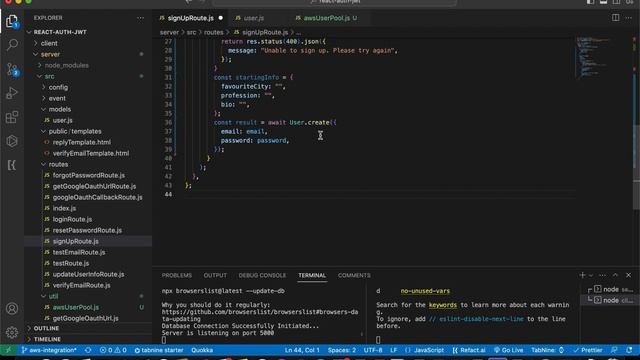Open the new terminal profile dropdown arrow
This screenshot has height=360, width=640.
pyautogui.click(x=591, y=276)
